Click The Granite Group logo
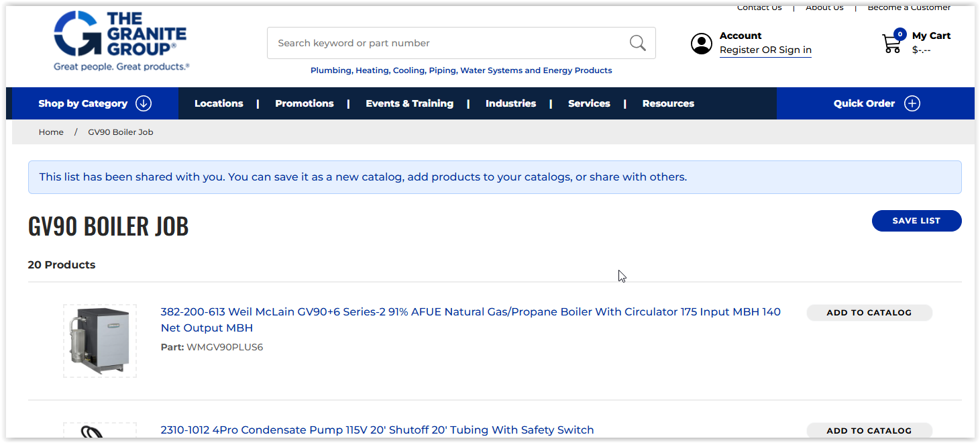980x443 pixels. point(121,42)
